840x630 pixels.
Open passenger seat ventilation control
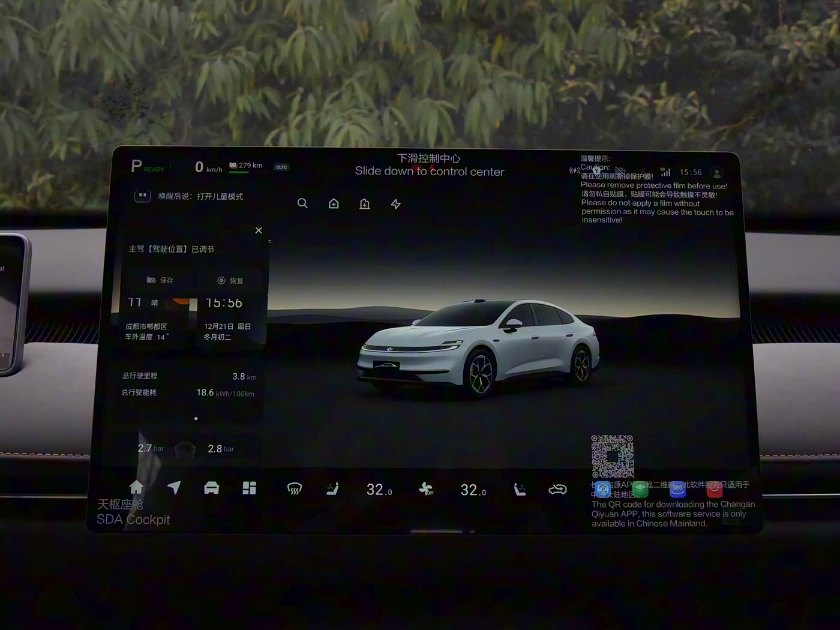pos(520,490)
